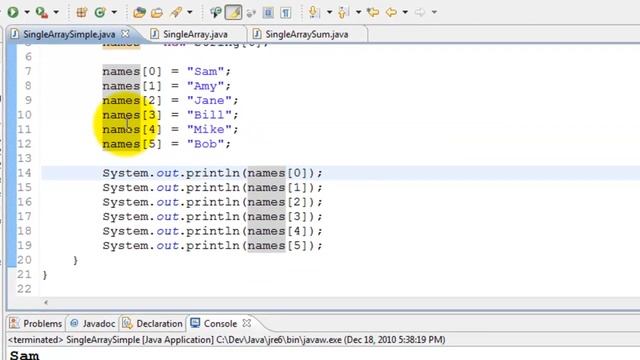
Task: Click the Toggle Breadcrumb icon
Action: 215,12
